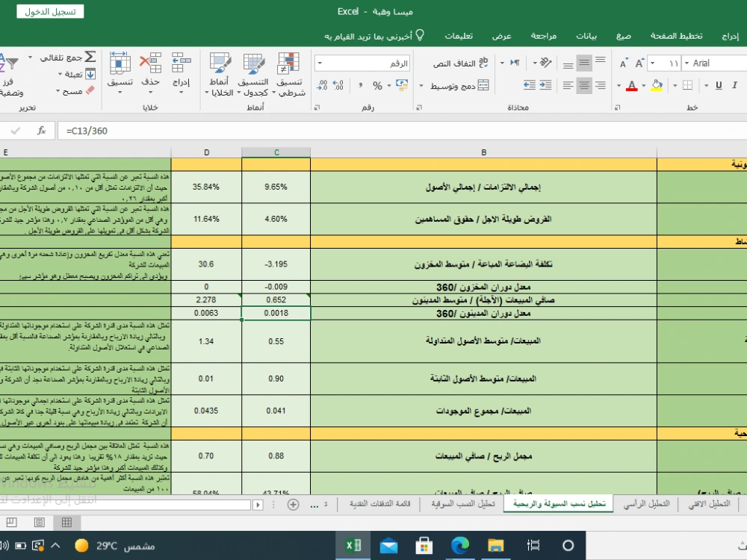This screenshot has height=560, width=747.
Task: Expand Merge and Center dropdown arrow
Action: click(421, 86)
